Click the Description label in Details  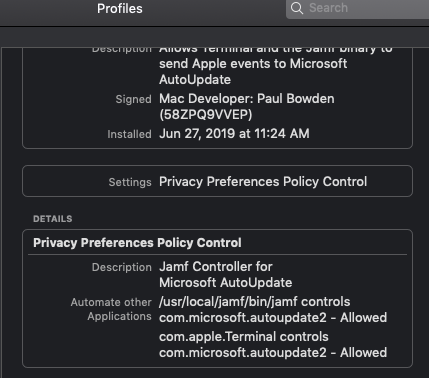(122, 267)
